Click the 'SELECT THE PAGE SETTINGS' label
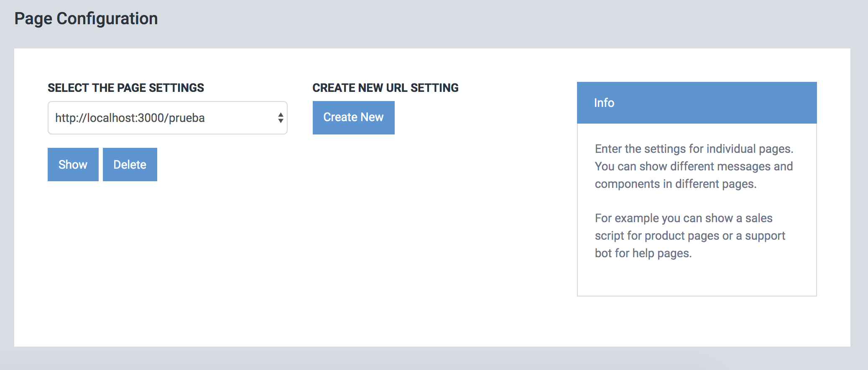Viewport: 868px width, 370px height. pos(126,88)
